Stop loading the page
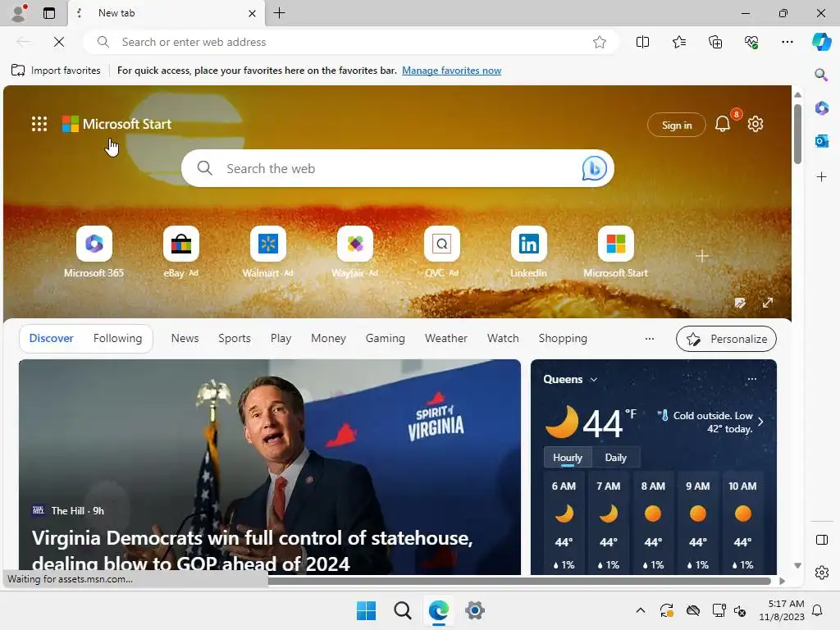 coord(59,42)
